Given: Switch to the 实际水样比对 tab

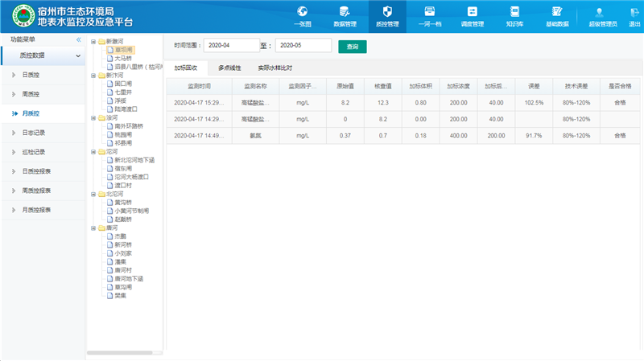Looking at the screenshot, I should tap(275, 68).
